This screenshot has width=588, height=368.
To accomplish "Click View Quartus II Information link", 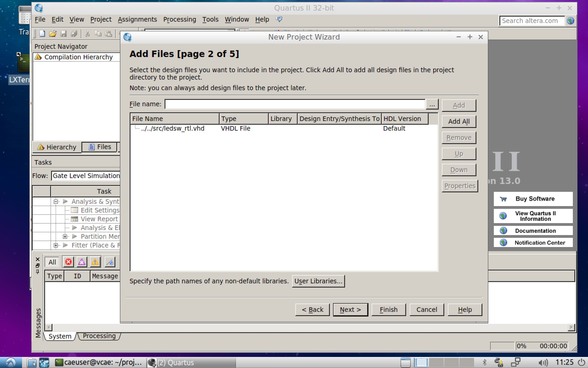I will click(533, 216).
